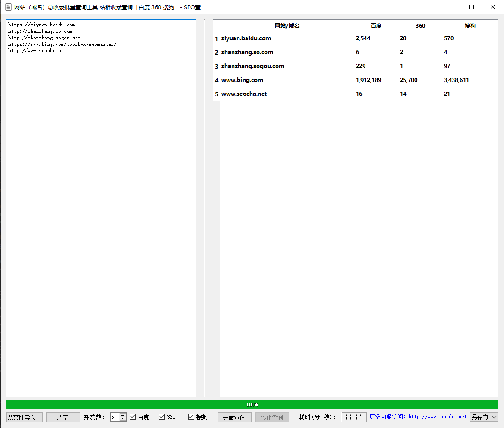Clear the URL list with 清空
Viewport: 504px width, 428px height.
tap(63, 417)
